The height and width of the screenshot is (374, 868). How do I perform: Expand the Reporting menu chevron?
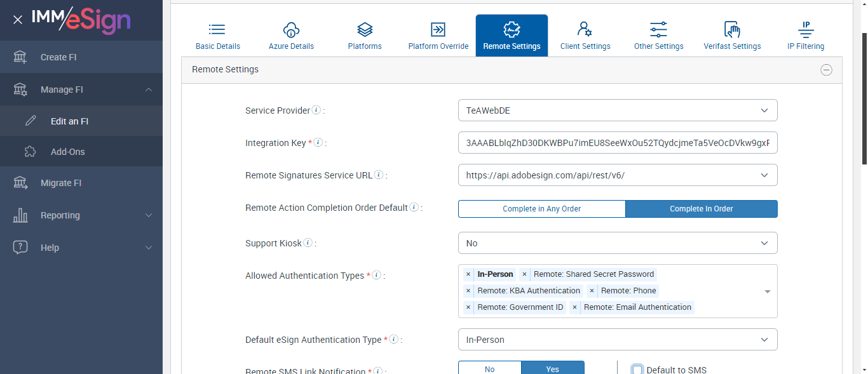(149, 215)
